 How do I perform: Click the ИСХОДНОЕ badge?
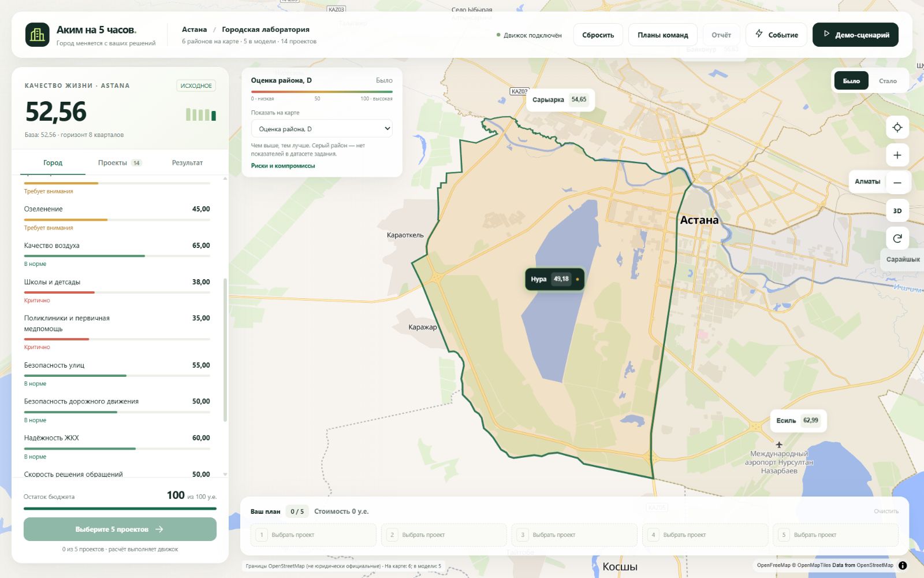pos(196,86)
